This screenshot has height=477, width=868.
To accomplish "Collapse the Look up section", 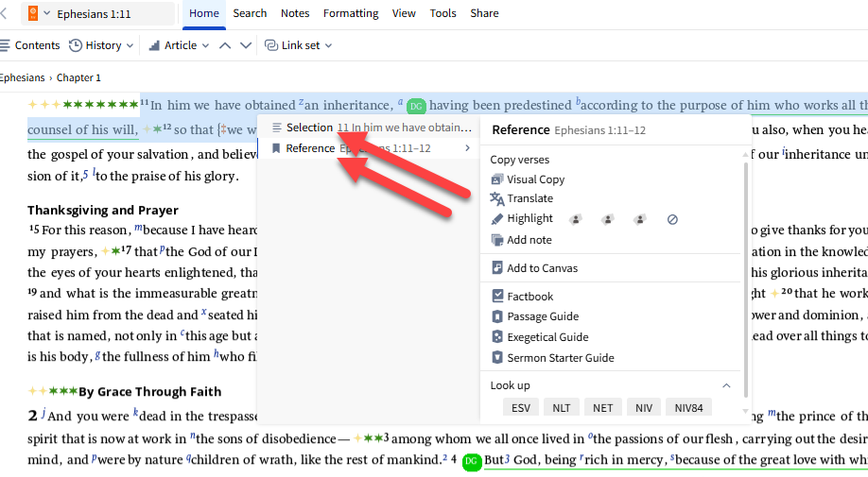I will [x=726, y=385].
